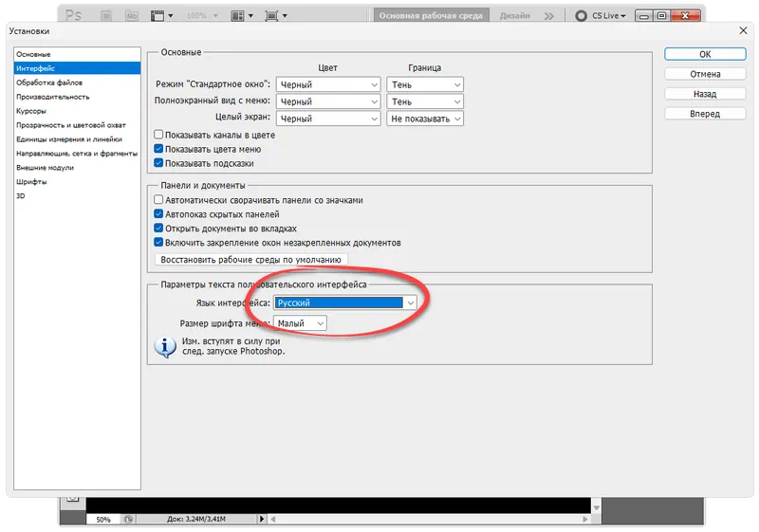Select the Основные category in the list
Screen dimensions: 759x532
[78, 54]
